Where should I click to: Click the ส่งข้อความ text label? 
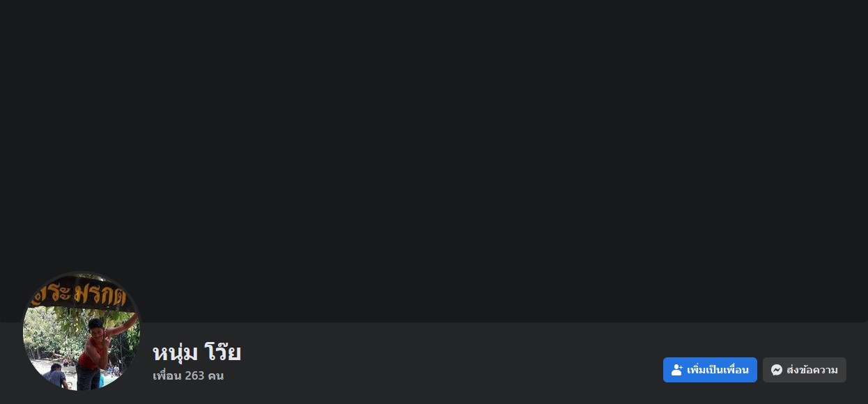[812, 370]
